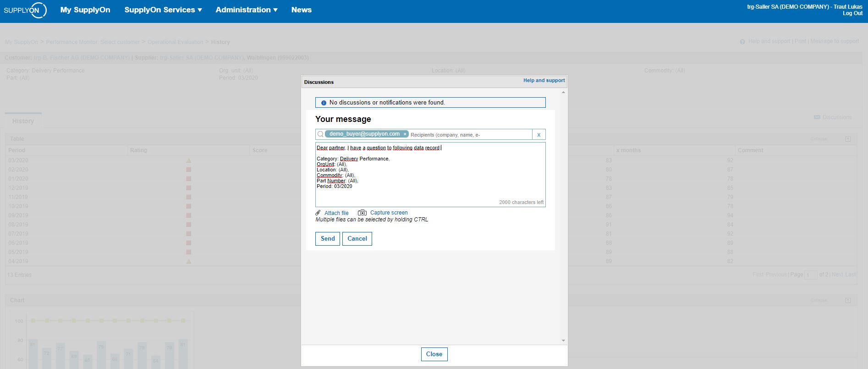Click Performance Monitor: Select customer breadcrumb
The image size is (868, 369).
[x=93, y=42]
